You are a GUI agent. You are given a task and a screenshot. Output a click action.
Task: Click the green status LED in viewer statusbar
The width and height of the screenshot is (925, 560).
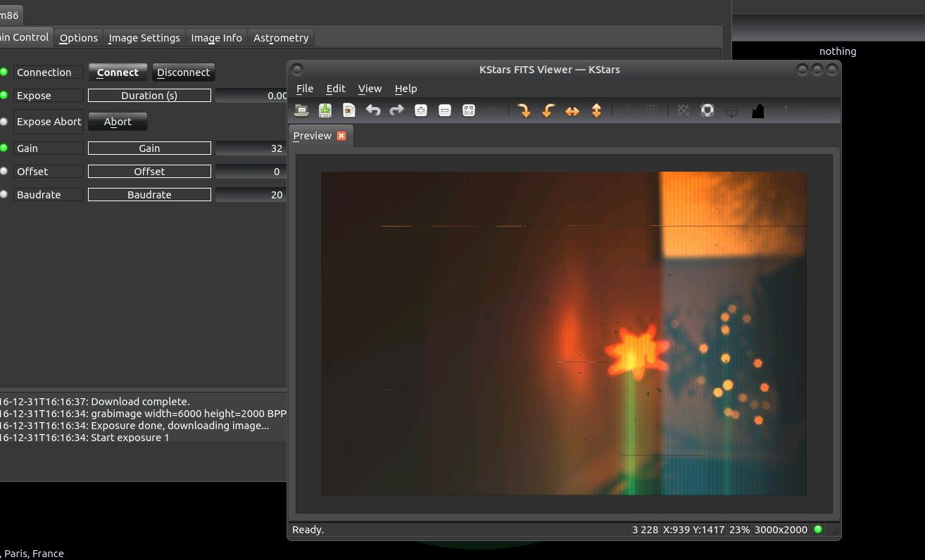[x=818, y=529]
